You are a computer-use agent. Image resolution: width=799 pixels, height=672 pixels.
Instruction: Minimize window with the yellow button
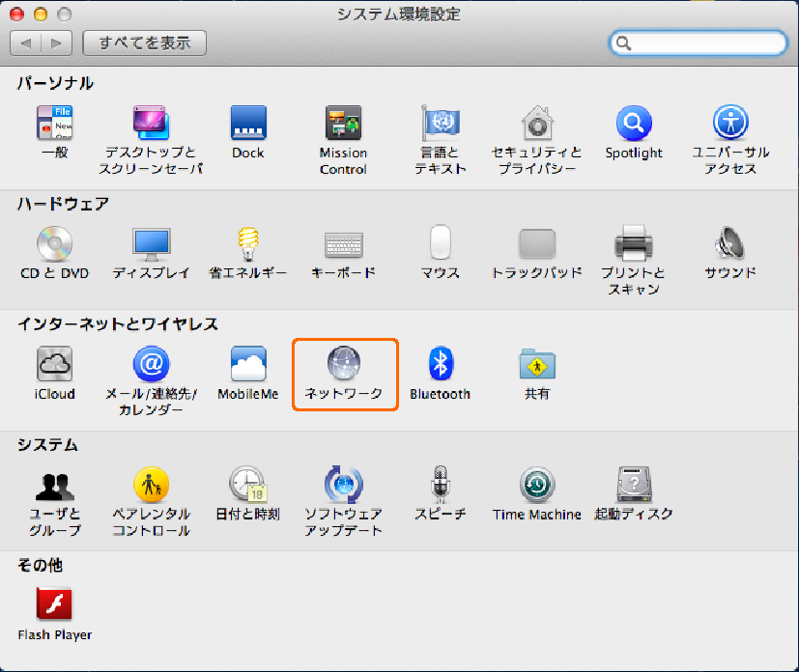[x=41, y=14]
